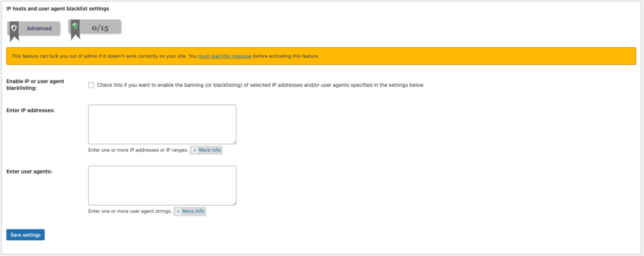The width and height of the screenshot is (644, 256).
Task: Click inside the Enter user agents textarea
Action: (x=162, y=186)
